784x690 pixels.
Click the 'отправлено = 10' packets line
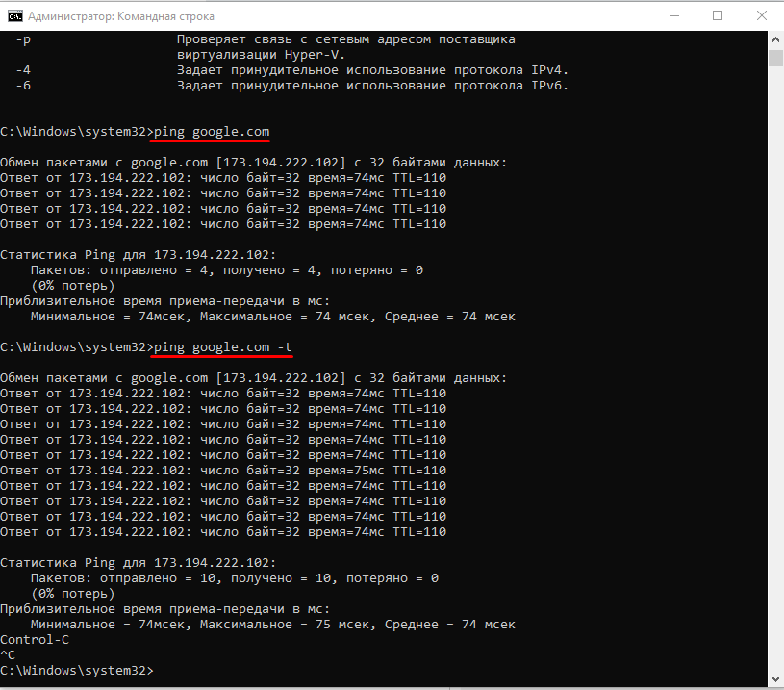(x=234, y=577)
